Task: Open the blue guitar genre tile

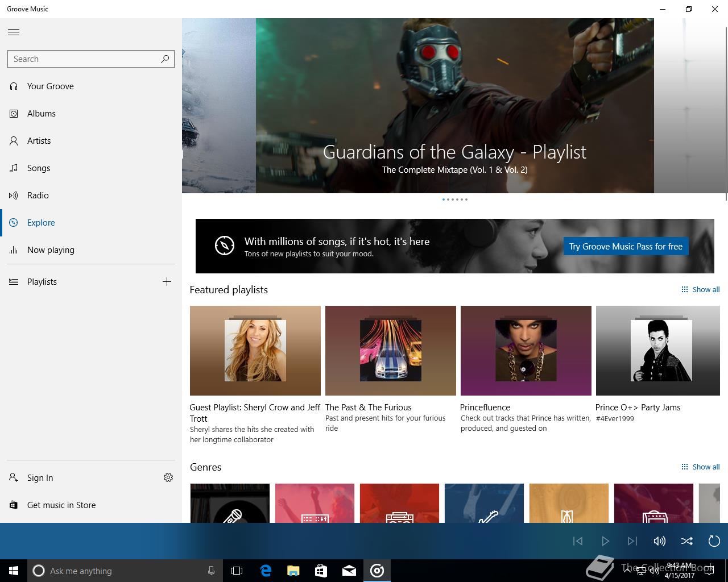Action: (484, 503)
